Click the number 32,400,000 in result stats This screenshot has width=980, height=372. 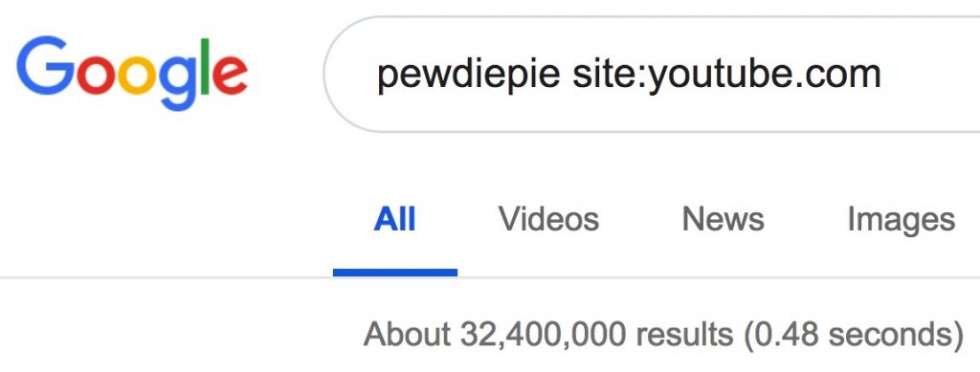[543, 336]
